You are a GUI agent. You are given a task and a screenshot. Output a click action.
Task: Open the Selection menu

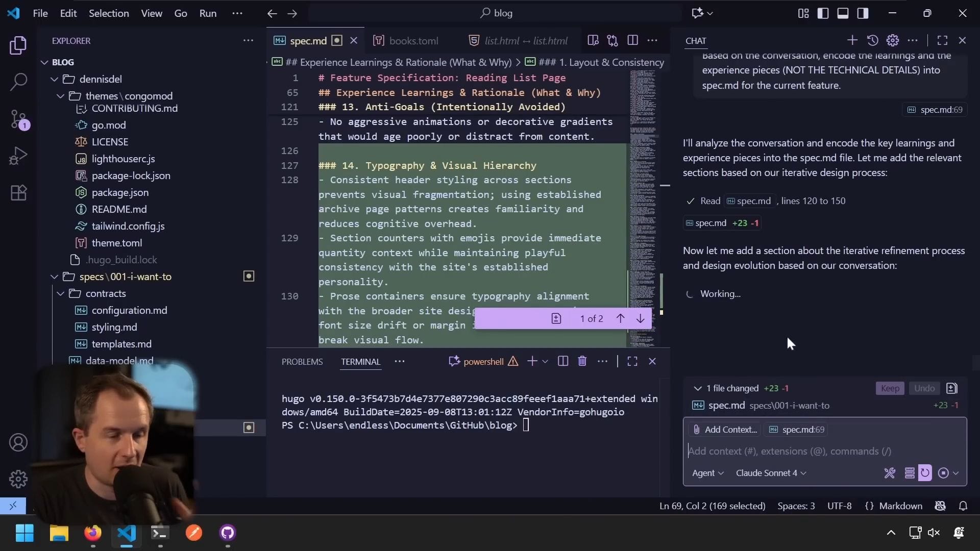(x=109, y=13)
